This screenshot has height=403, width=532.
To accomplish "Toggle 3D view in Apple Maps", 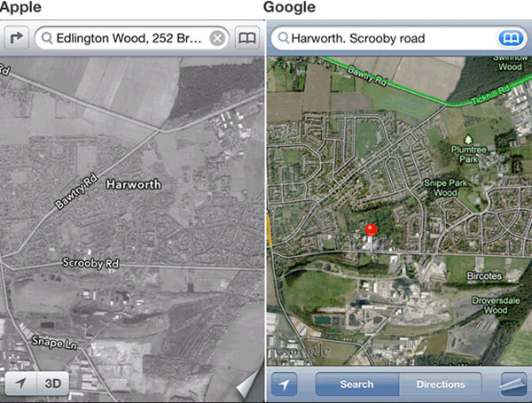I will [x=53, y=384].
